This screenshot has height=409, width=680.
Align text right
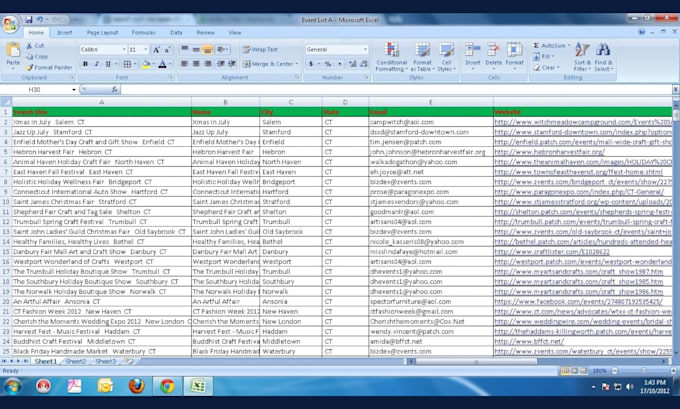tap(208, 64)
